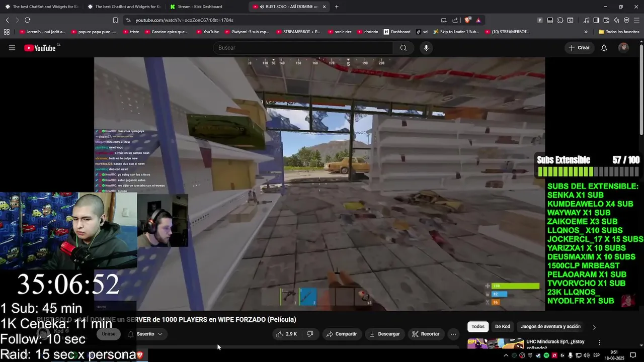
Task: Show more filter chips with right chevron
Action: (594, 327)
